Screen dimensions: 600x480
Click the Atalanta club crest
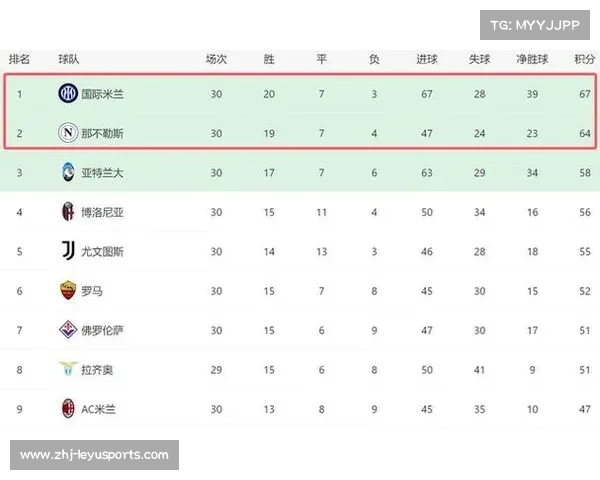(x=67, y=173)
